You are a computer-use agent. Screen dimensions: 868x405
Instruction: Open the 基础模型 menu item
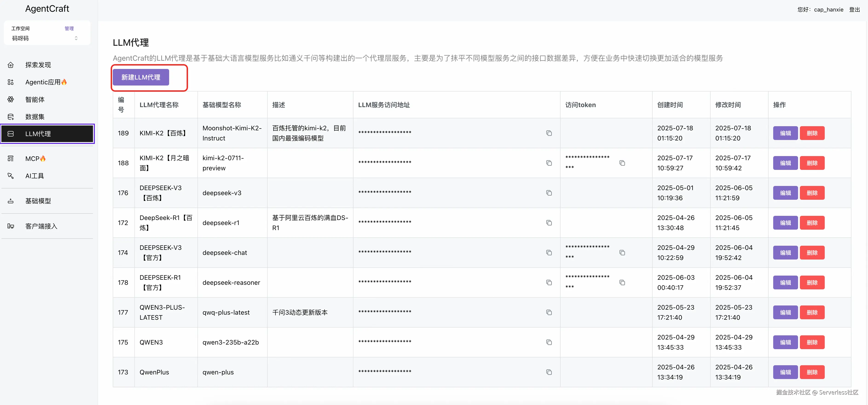[x=38, y=201]
